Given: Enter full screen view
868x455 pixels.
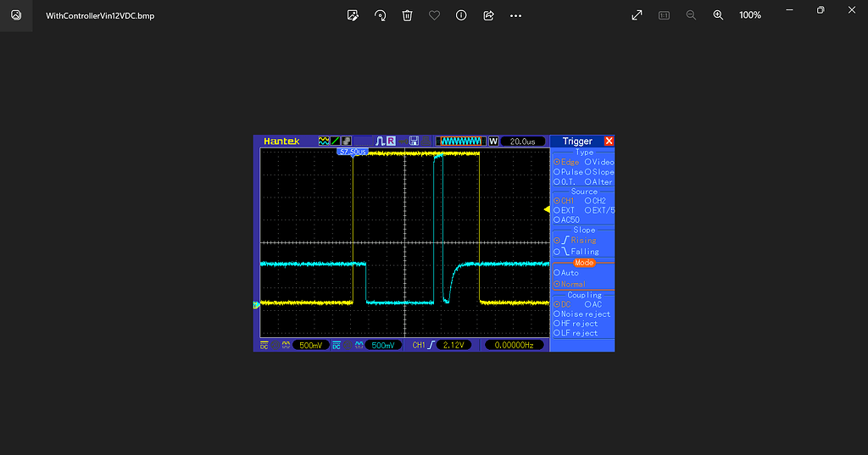Looking at the screenshot, I should (x=637, y=15).
